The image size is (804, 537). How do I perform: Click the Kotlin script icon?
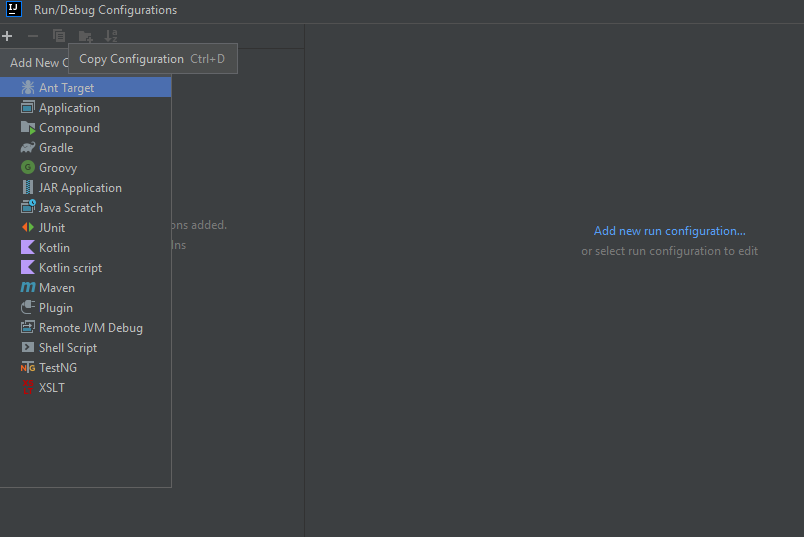[28, 267]
